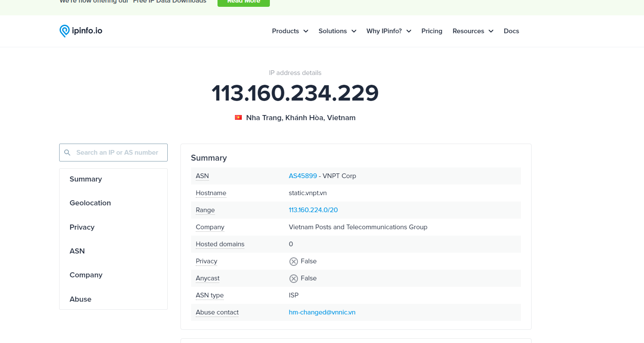
Task: Click the ASN type row label
Action: [x=210, y=295]
